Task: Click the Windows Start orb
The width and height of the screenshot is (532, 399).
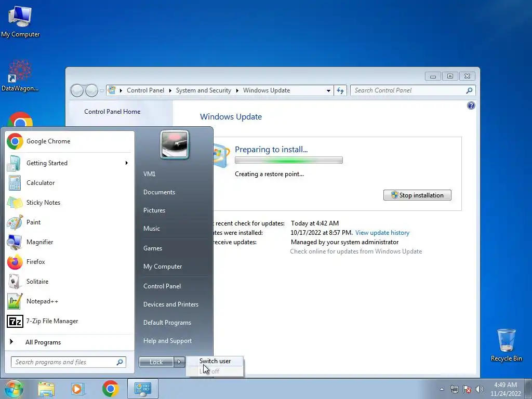Action: [14, 389]
